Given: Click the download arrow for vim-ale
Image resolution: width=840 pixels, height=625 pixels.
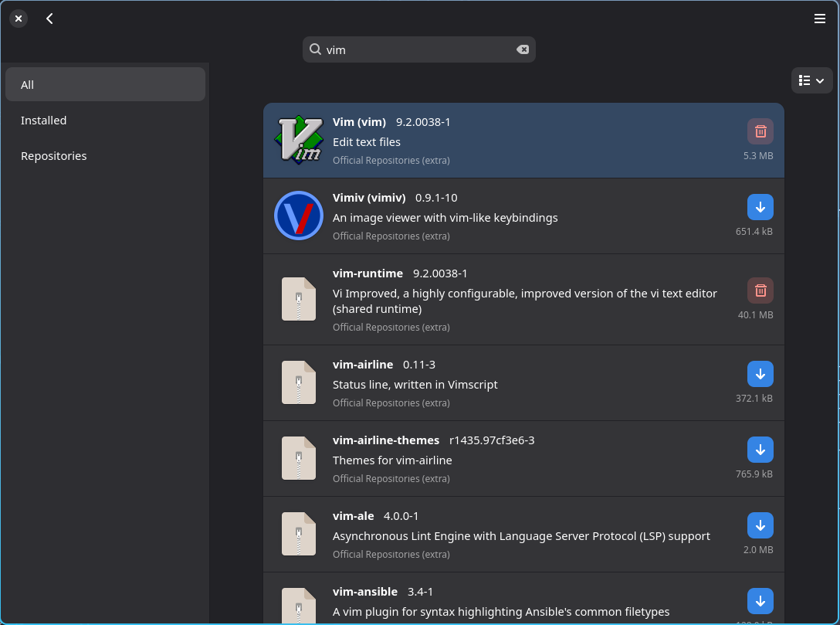Looking at the screenshot, I should click(x=760, y=525).
